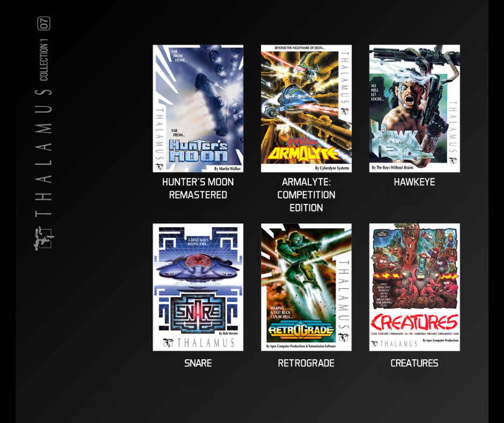Select the Retrograde cover art
504x423 pixels.
click(306, 287)
